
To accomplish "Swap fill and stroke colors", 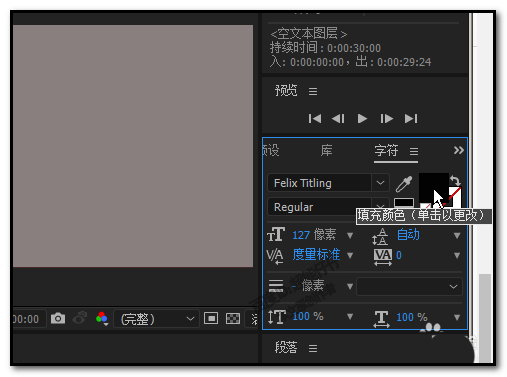I will [x=455, y=180].
